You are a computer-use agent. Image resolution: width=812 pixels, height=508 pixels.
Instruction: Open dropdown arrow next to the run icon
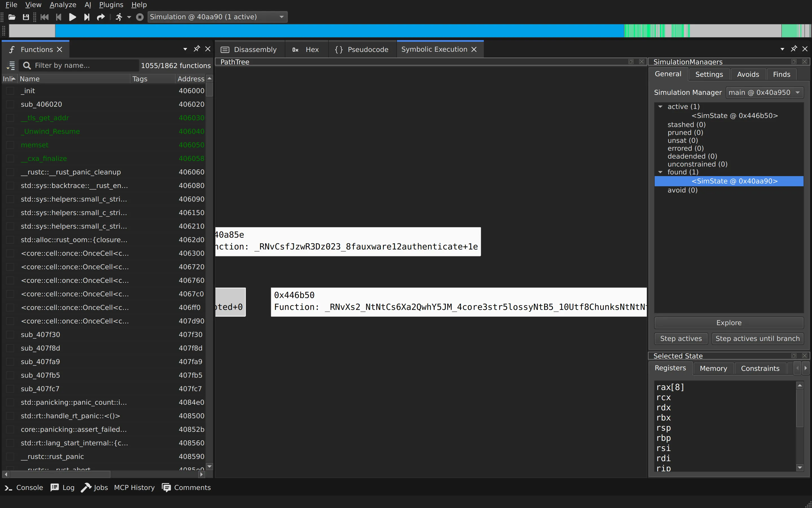click(129, 17)
